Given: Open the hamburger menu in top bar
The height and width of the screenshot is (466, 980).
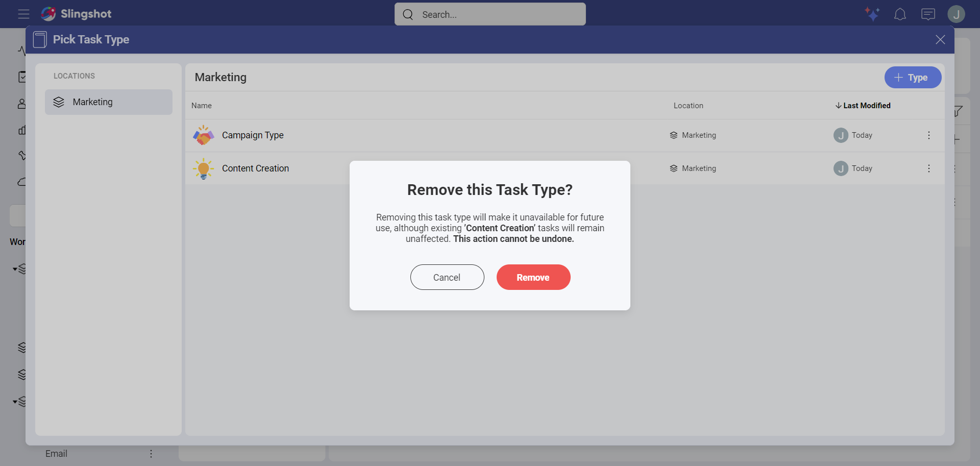Looking at the screenshot, I should (23, 14).
